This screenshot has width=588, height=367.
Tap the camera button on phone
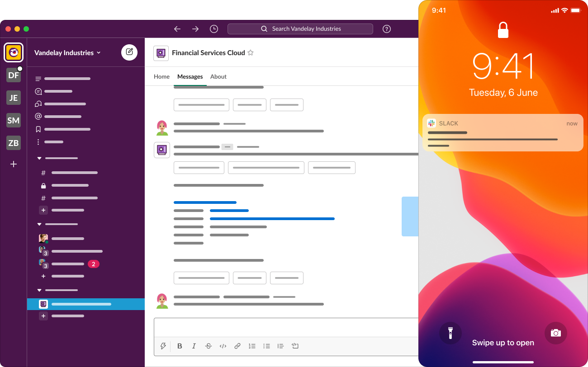click(556, 334)
